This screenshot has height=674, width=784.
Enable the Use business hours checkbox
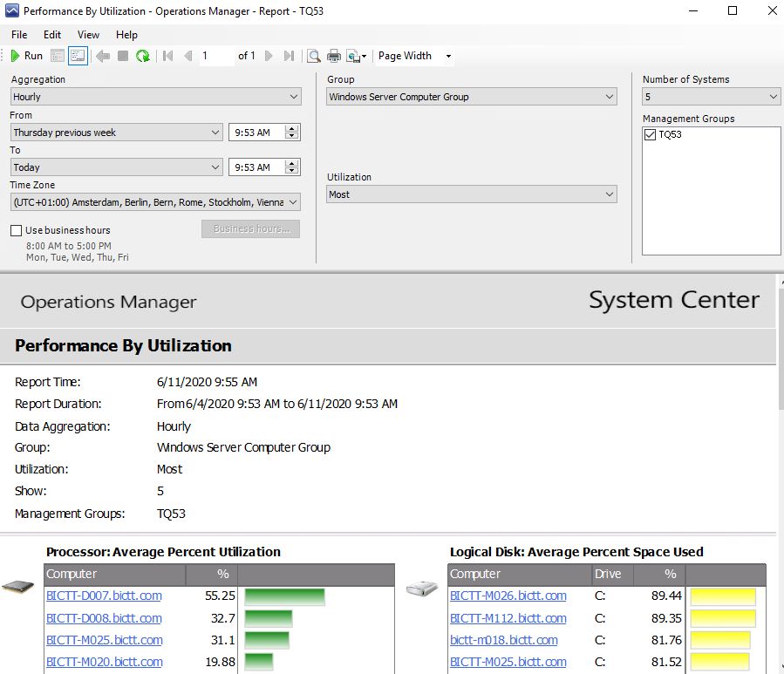[x=16, y=230]
